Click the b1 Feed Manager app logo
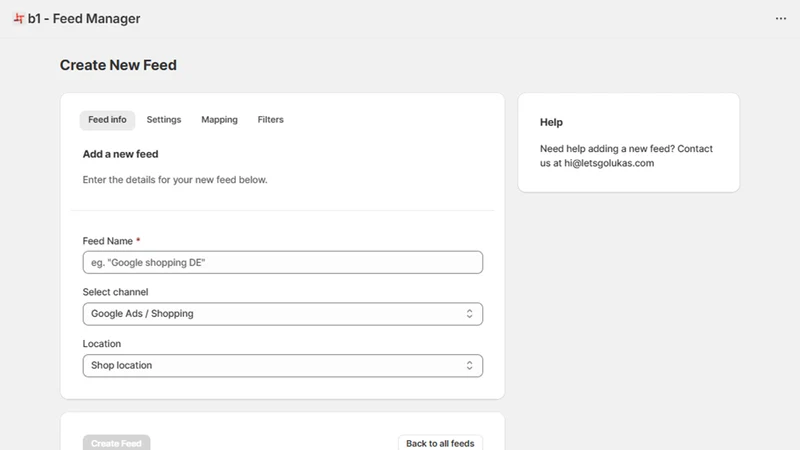 [x=19, y=18]
